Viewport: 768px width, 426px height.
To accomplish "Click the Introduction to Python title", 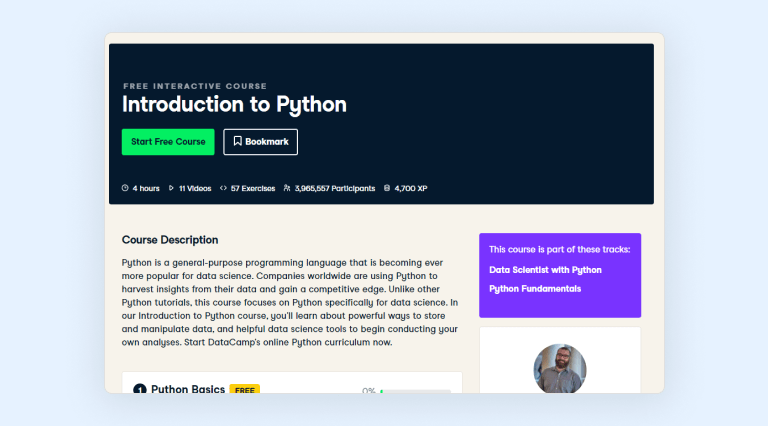I will [x=234, y=104].
